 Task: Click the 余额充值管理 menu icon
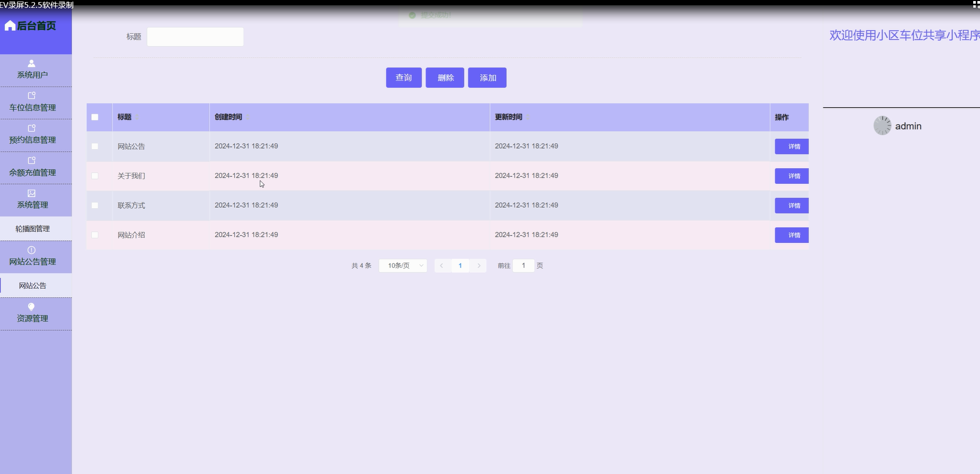pos(31,161)
